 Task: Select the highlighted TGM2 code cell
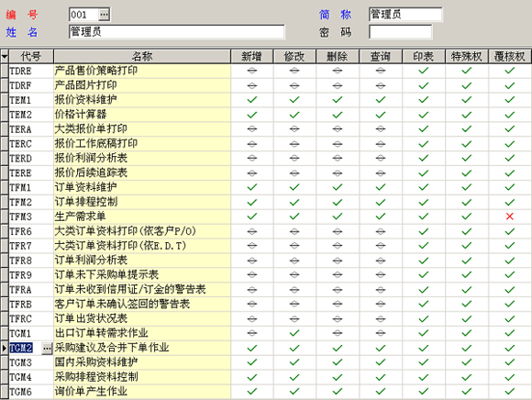pyautogui.click(x=21, y=349)
